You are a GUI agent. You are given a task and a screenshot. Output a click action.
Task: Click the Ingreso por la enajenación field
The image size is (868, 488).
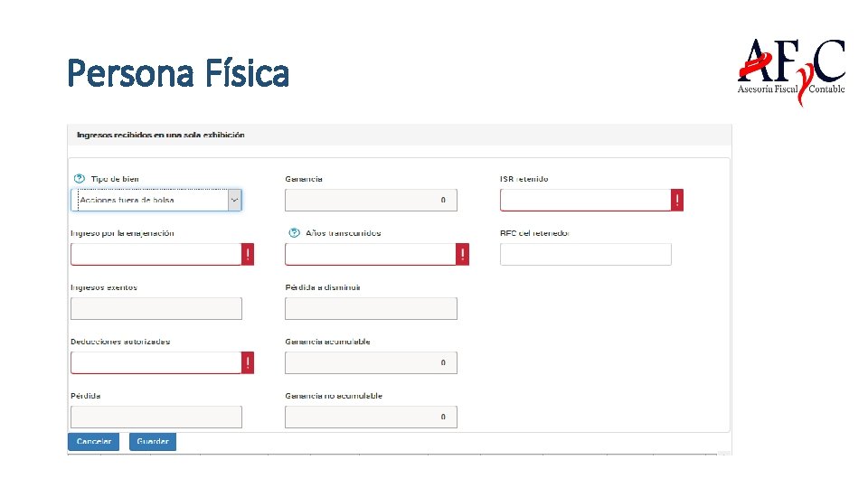(156, 254)
